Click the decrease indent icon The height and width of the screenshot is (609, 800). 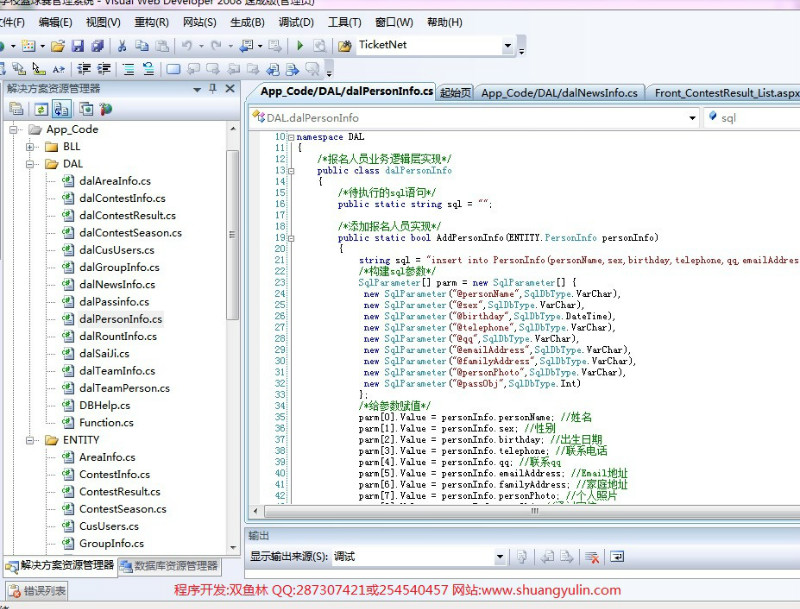[x=84, y=69]
